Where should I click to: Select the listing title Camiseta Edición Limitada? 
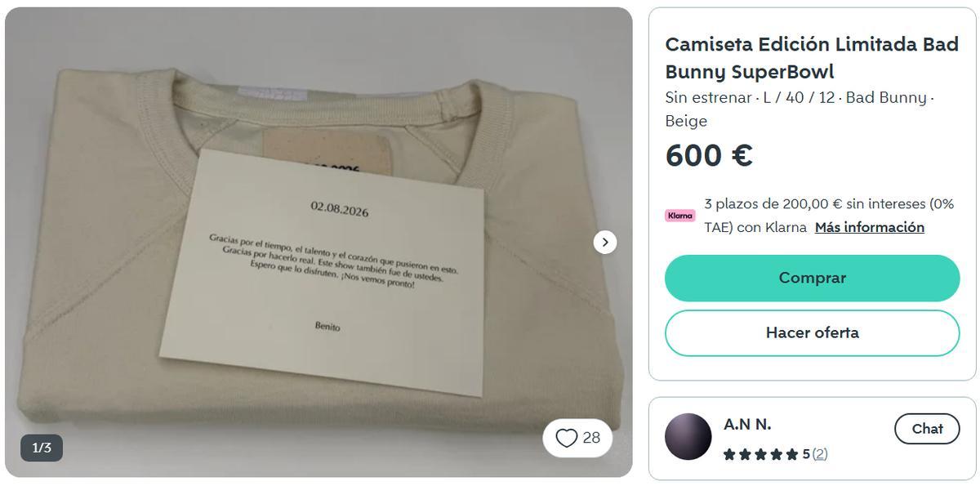(813, 56)
